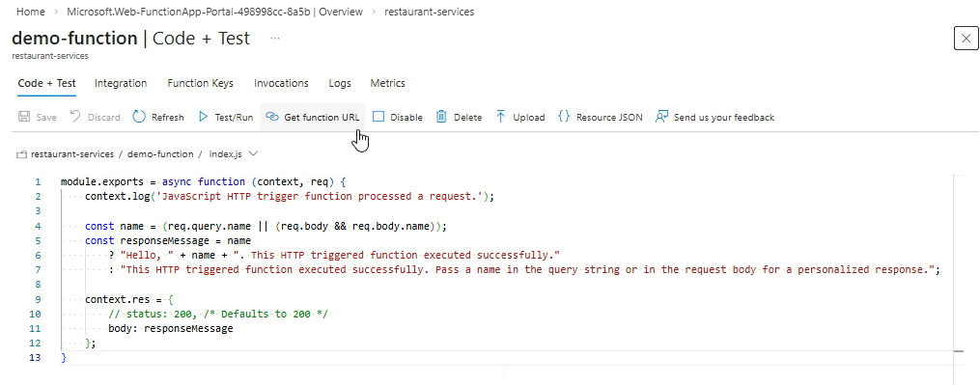Close the Code + Test blade
980x385 pixels.
tap(966, 39)
